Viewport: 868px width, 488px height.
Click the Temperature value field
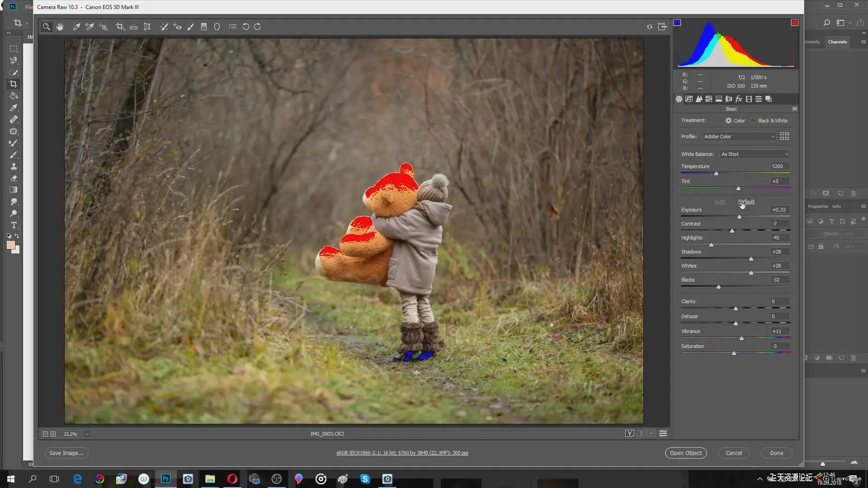[779, 166]
